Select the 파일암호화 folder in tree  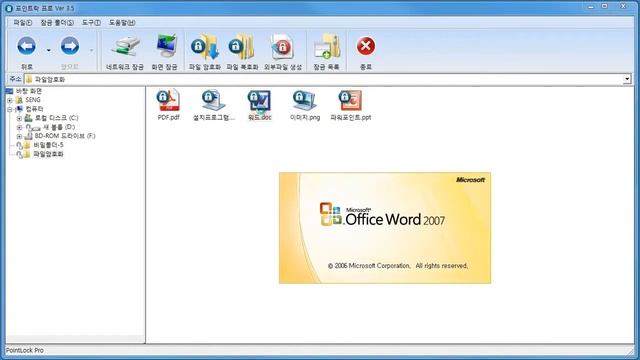click(x=48, y=154)
